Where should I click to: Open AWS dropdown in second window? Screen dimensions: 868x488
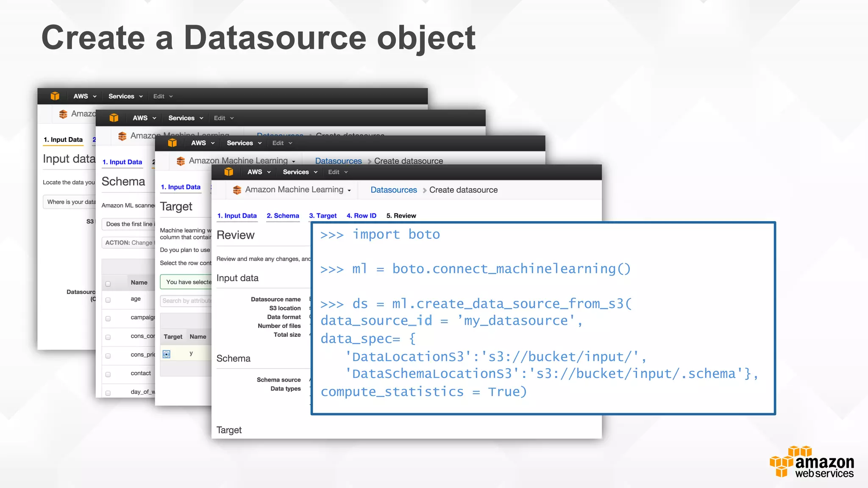145,118
